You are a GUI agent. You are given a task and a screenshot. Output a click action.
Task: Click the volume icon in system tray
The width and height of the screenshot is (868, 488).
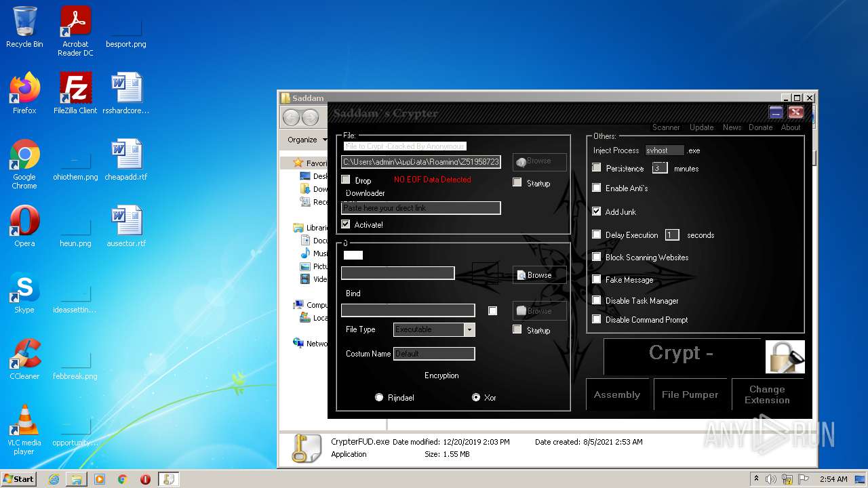click(x=771, y=479)
